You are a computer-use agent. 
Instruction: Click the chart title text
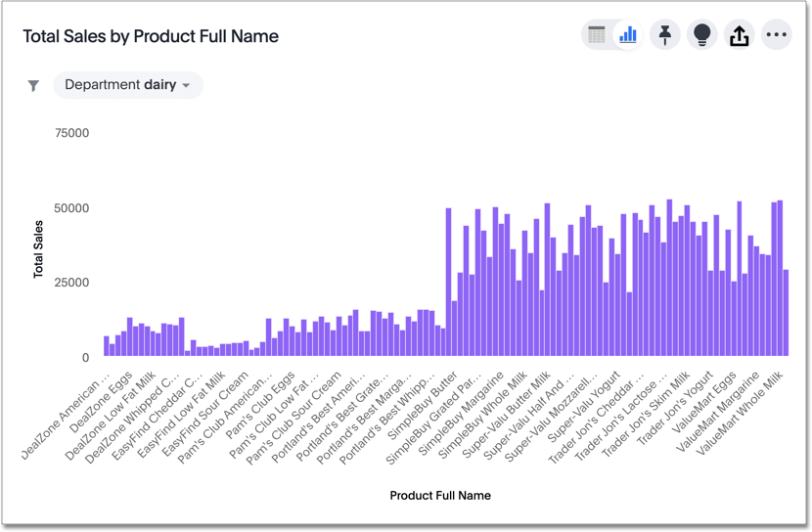coord(151,36)
